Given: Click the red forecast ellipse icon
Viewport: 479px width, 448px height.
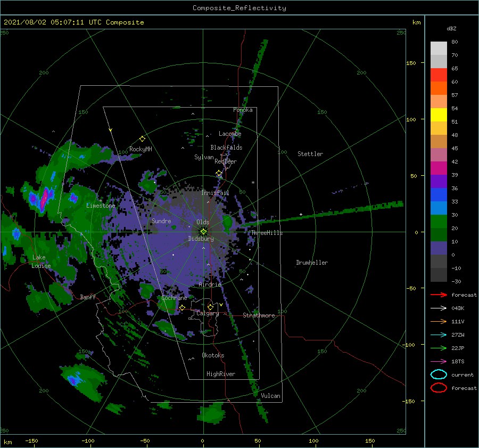Looking at the screenshot, I should [439, 388].
